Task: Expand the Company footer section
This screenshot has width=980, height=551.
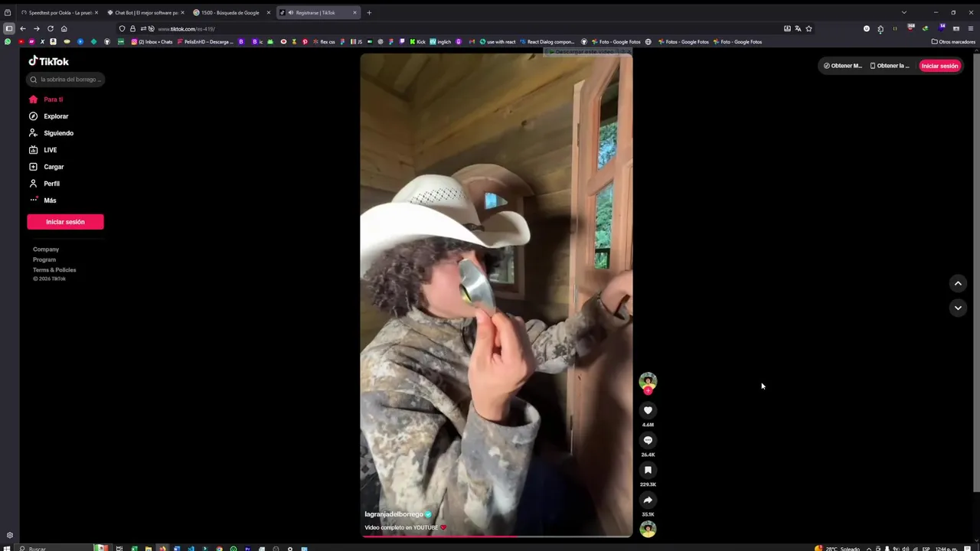Action: [x=46, y=249]
